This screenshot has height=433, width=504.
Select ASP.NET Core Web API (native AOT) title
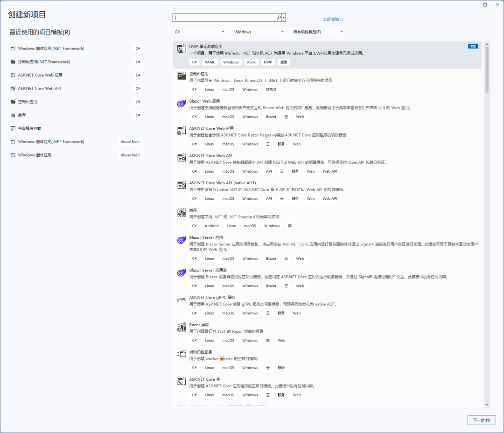[x=223, y=183]
